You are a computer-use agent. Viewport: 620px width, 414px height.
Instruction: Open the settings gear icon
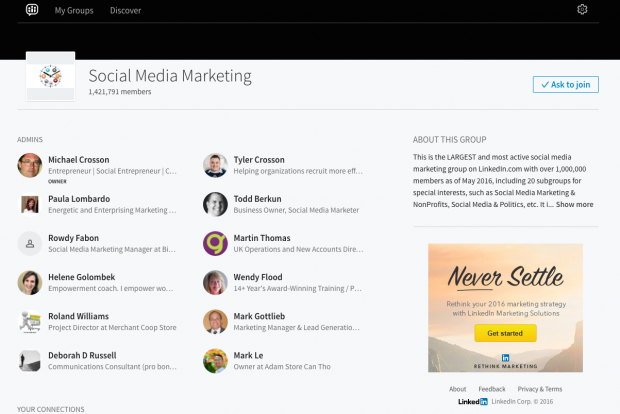click(583, 10)
